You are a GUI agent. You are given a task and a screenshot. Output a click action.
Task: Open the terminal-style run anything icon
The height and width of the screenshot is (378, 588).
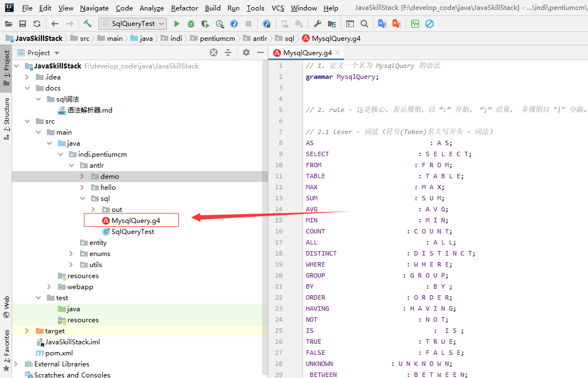click(x=350, y=24)
